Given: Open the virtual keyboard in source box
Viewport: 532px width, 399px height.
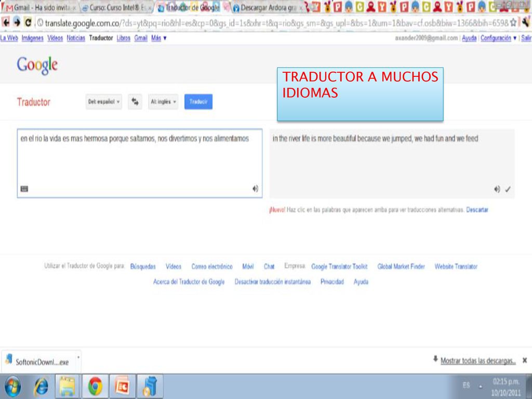Looking at the screenshot, I should (x=24, y=189).
